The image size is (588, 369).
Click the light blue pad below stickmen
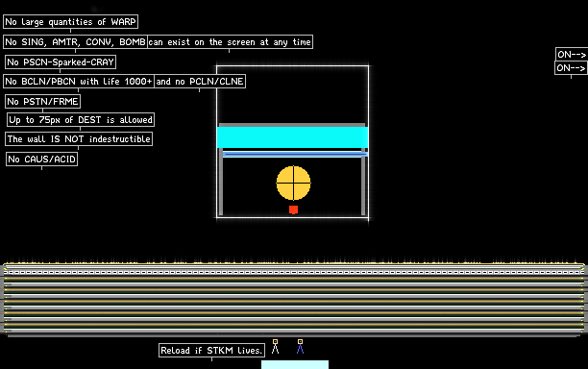[295, 365]
